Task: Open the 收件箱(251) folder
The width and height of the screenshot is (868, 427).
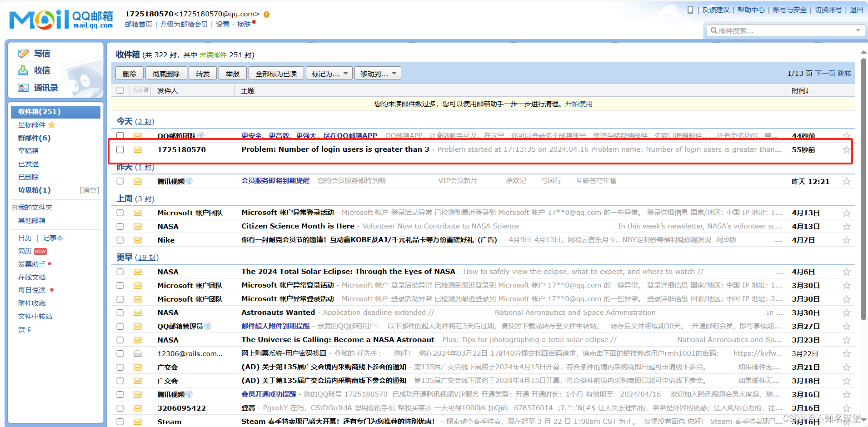Action: coord(55,112)
